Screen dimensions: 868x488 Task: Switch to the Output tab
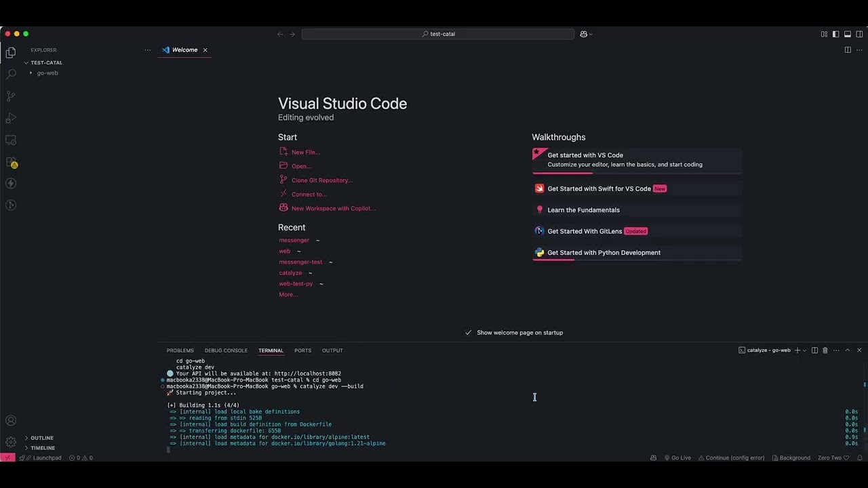pyautogui.click(x=332, y=350)
